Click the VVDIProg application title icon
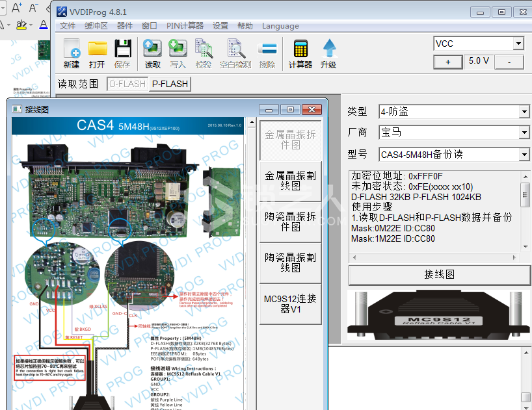Image resolution: width=532 pixels, height=410 pixels. 62,12
